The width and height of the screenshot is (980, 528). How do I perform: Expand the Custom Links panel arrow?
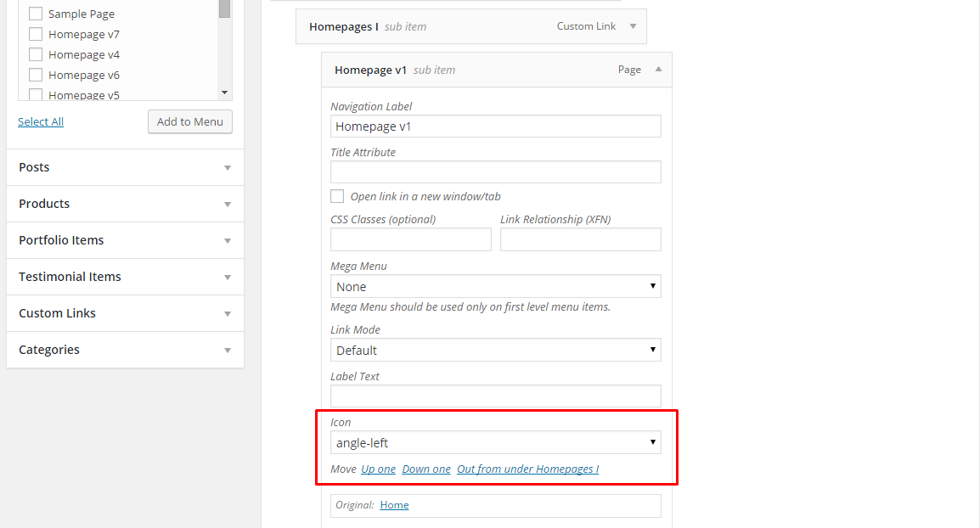[227, 314]
